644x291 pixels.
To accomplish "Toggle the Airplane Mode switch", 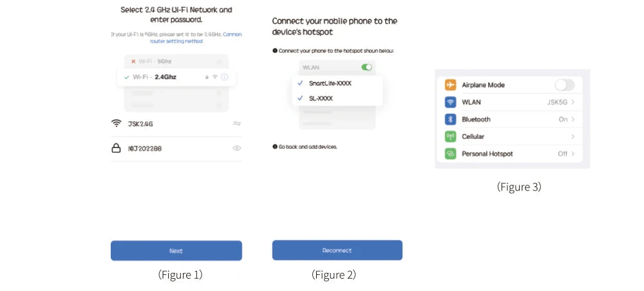I will [x=564, y=85].
